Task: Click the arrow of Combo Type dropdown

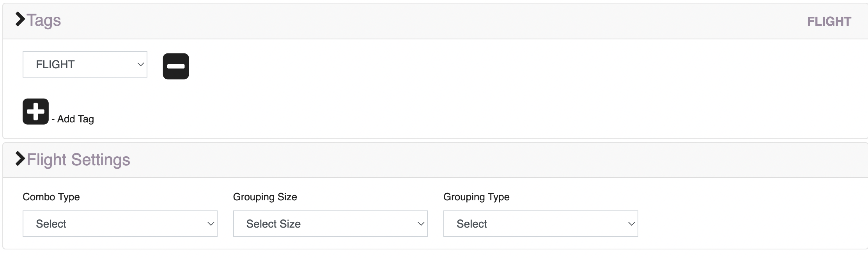Action: (211, 224)
